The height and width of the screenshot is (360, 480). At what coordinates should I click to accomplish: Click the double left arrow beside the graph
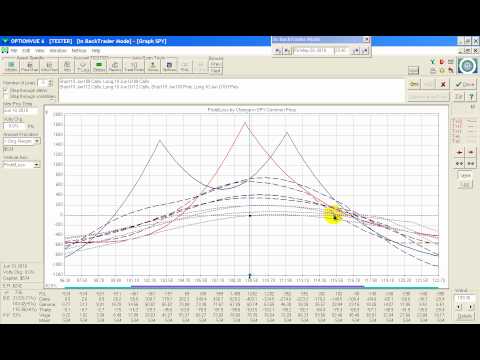460,164
